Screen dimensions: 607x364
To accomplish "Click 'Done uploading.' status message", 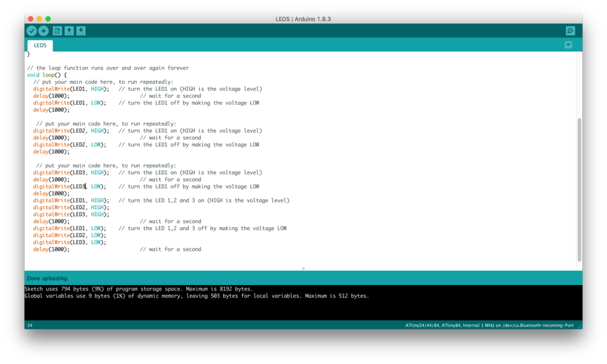I will (47, 278).
